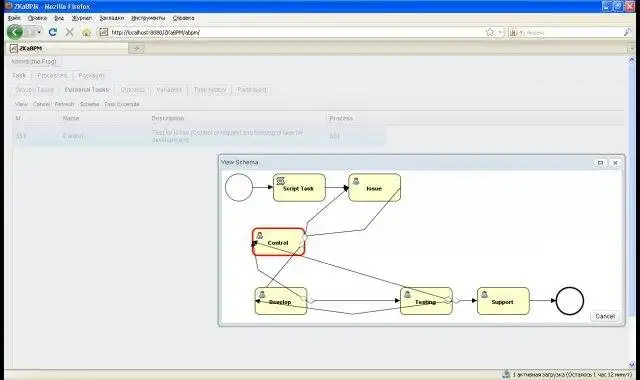Screen dimensions: 640x380
Task: Open the Файл menu
Action: (x=14, y=18)
